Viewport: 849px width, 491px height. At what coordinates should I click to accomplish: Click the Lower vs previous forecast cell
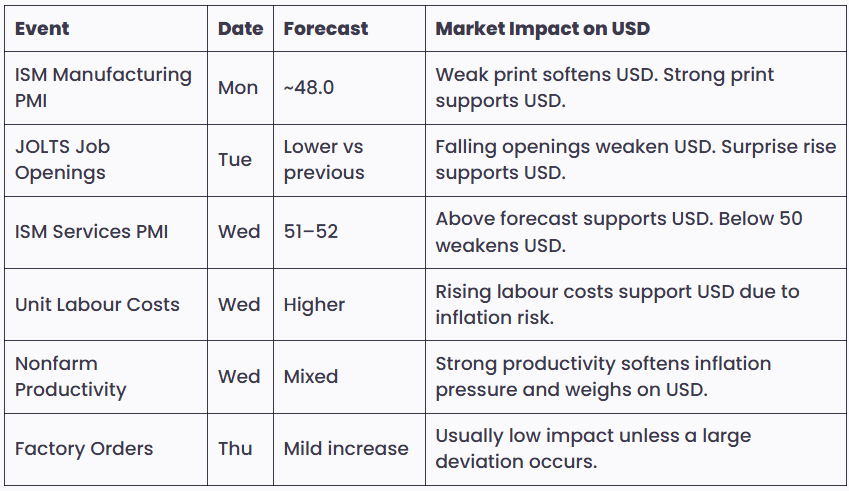click(x=324, y=159)
